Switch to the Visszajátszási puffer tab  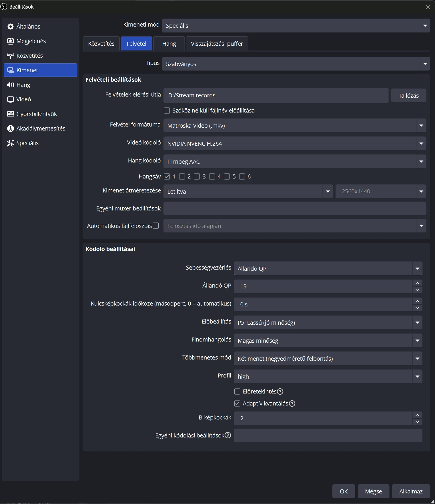(x=217, y=44)
